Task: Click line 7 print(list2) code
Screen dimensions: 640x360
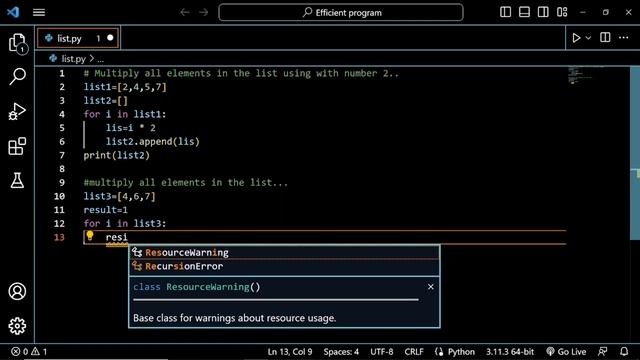Action: click(x=117, y=156)
